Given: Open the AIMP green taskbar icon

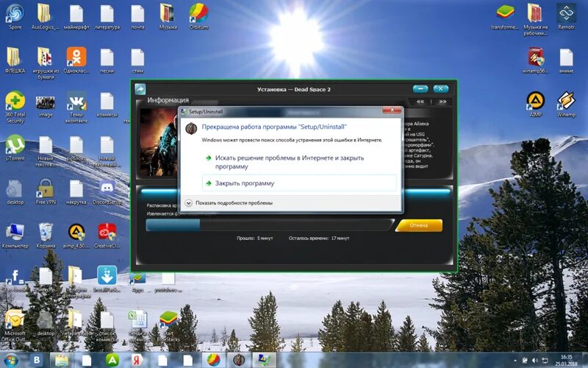Looking at the screenshot, I should point(112,360).
